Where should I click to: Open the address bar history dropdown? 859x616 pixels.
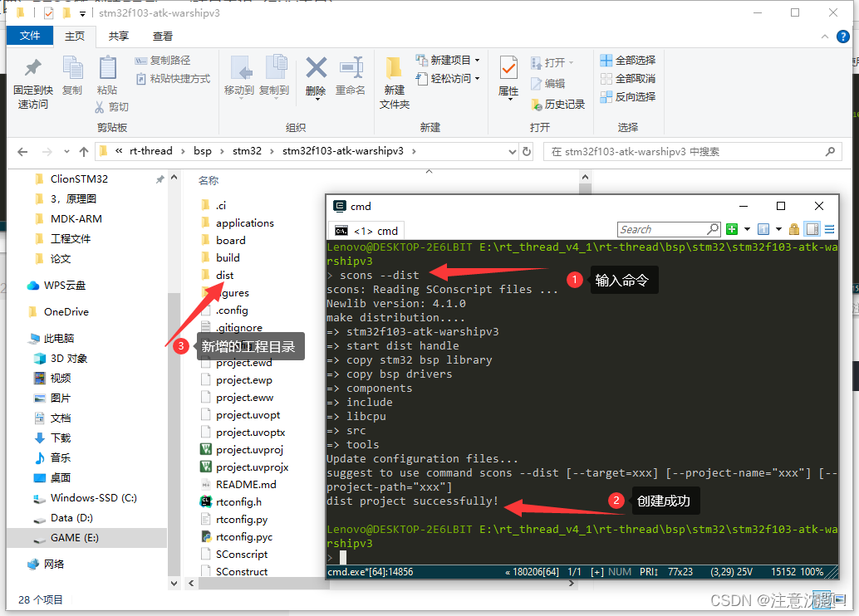pyautogui.click(x=512, y=152)
